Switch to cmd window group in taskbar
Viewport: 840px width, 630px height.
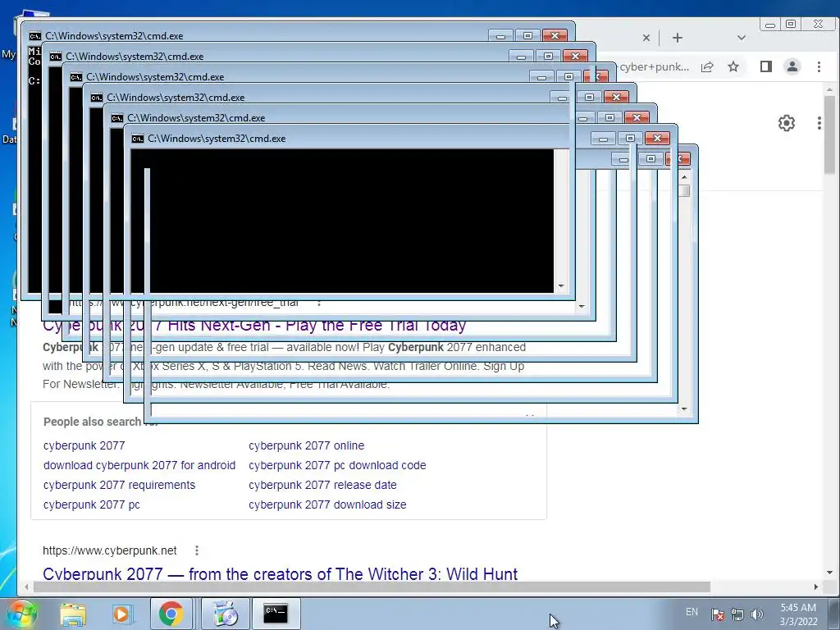(276, 614)
